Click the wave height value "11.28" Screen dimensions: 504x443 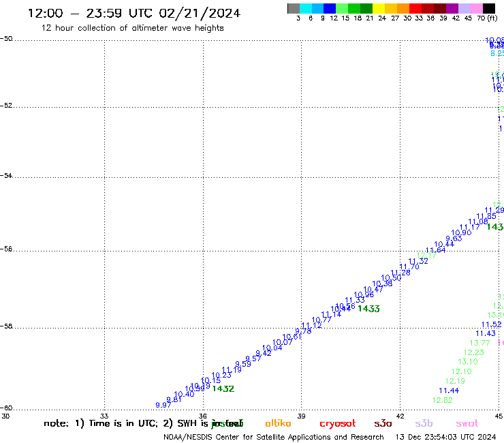[400, 273]
